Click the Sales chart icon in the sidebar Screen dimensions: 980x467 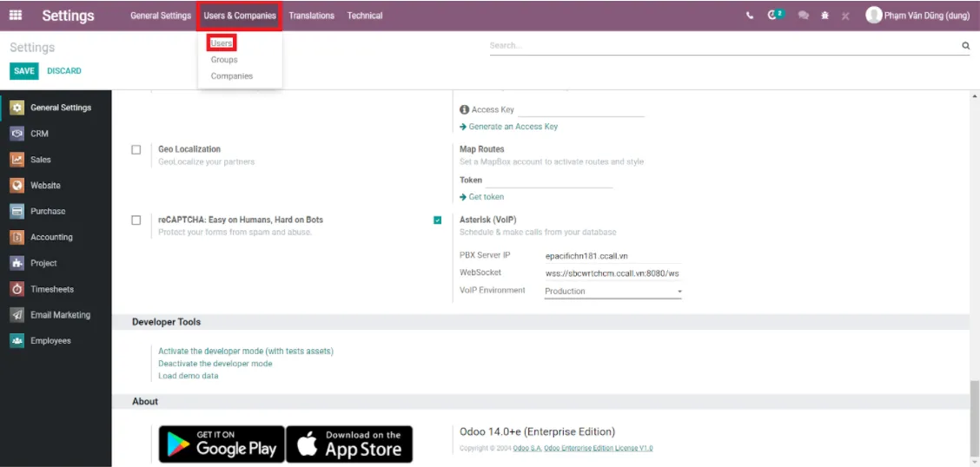coord(17,160)
